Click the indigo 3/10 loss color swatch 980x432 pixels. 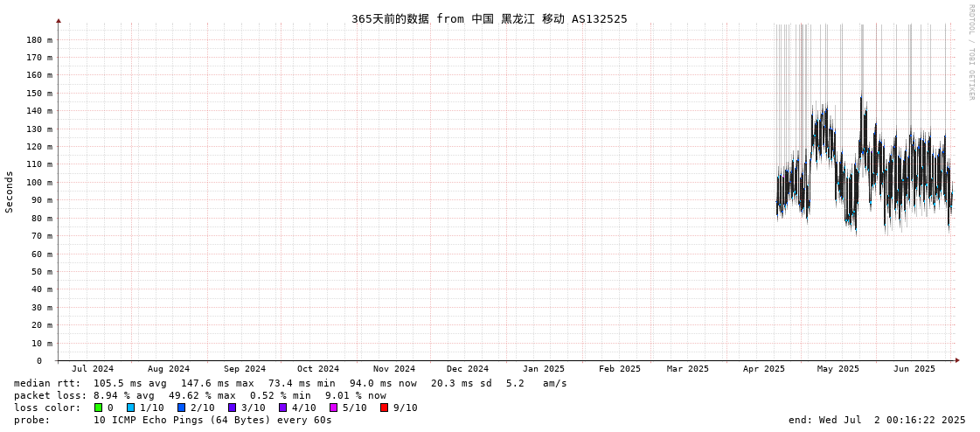coord(232,408)
